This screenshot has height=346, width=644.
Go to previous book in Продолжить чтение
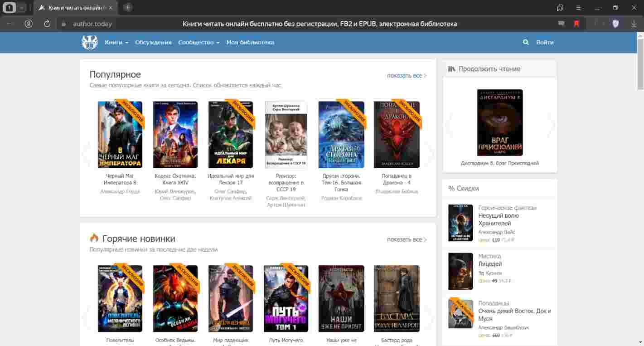449,124
